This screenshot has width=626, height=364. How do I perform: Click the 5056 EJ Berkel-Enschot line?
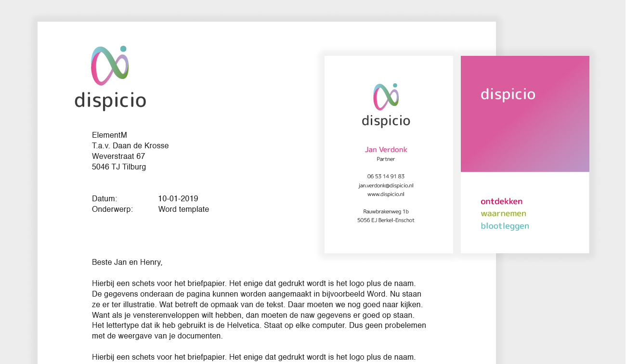click(386, 220)
